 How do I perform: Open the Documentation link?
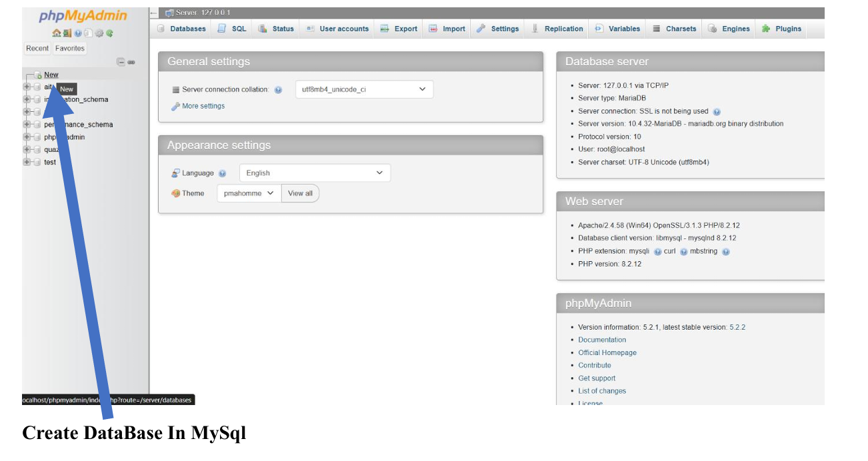pyautogui.click(x=602, y=340)
